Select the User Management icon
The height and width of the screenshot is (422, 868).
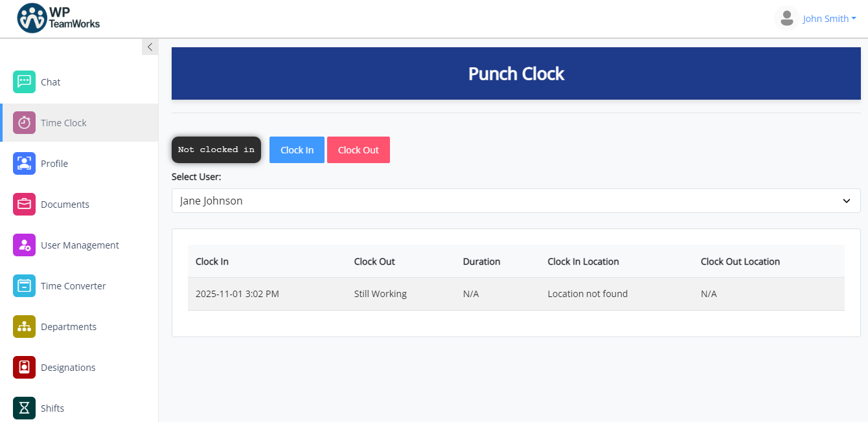pos(24,245)
